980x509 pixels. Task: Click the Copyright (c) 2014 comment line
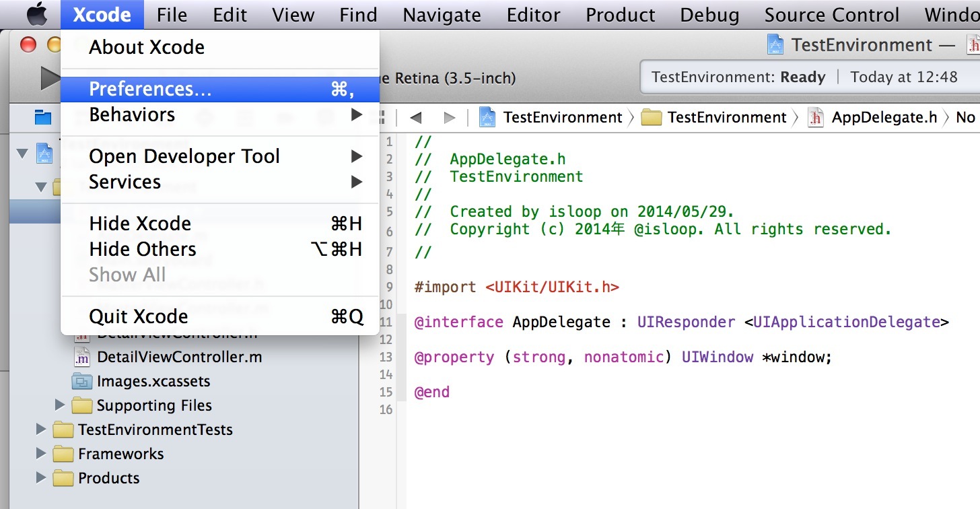pos(653,229)
